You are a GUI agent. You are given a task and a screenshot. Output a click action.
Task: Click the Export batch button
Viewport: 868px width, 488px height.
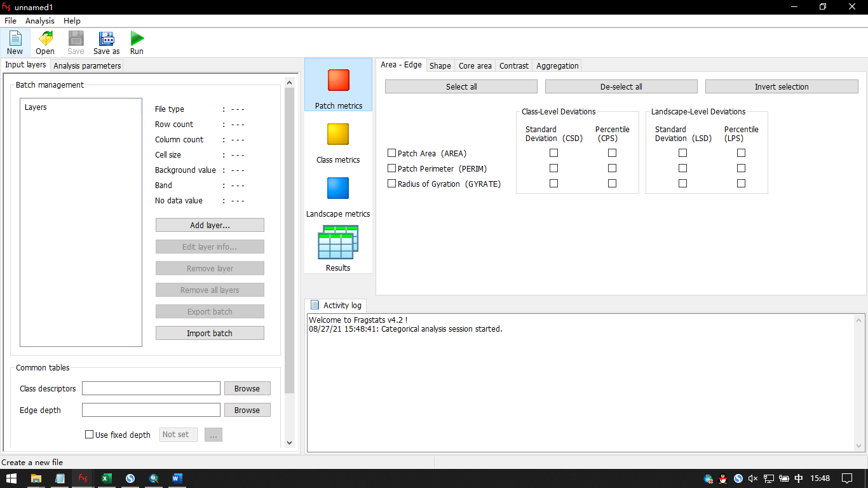[x=210, y=312]
